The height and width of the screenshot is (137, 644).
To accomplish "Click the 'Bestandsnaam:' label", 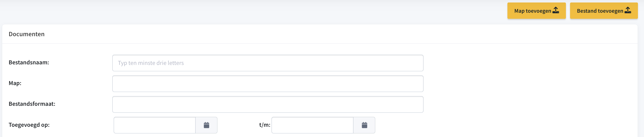I will 29,62.
